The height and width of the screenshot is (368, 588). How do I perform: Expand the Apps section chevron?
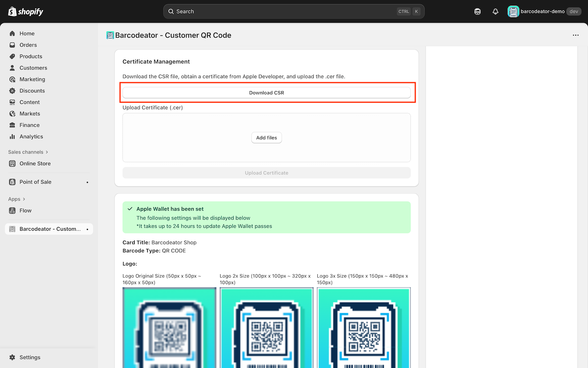pyautogui.click(x=24, y=199)
